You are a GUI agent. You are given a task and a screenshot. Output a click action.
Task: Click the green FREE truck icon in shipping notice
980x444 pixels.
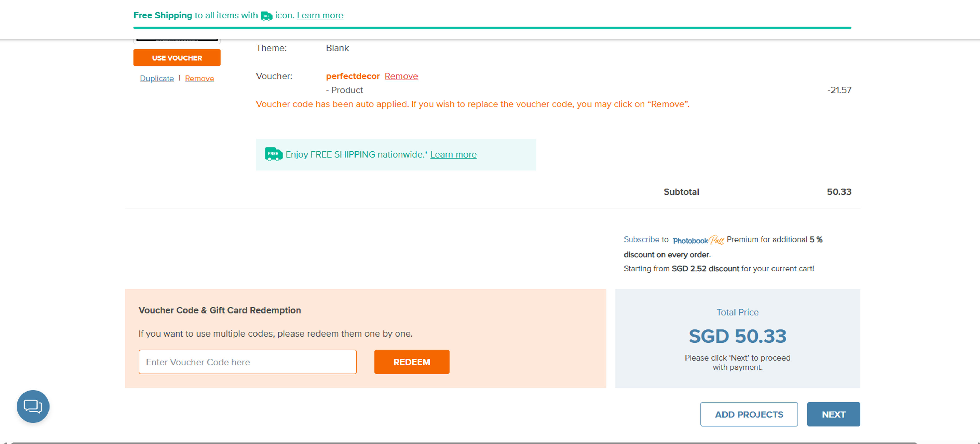tap(273, 154)
